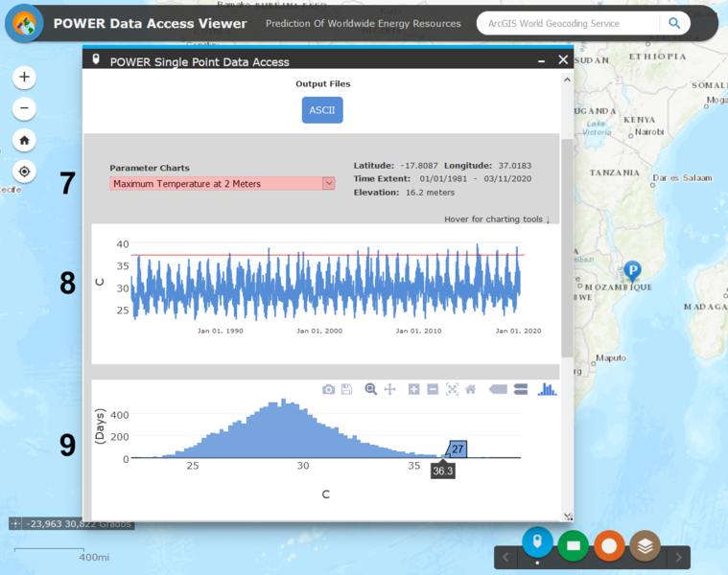Click the Dar es Salaam map label
Image resolution: width=728 pixels, height=575 pixels.
pos(682,178)
